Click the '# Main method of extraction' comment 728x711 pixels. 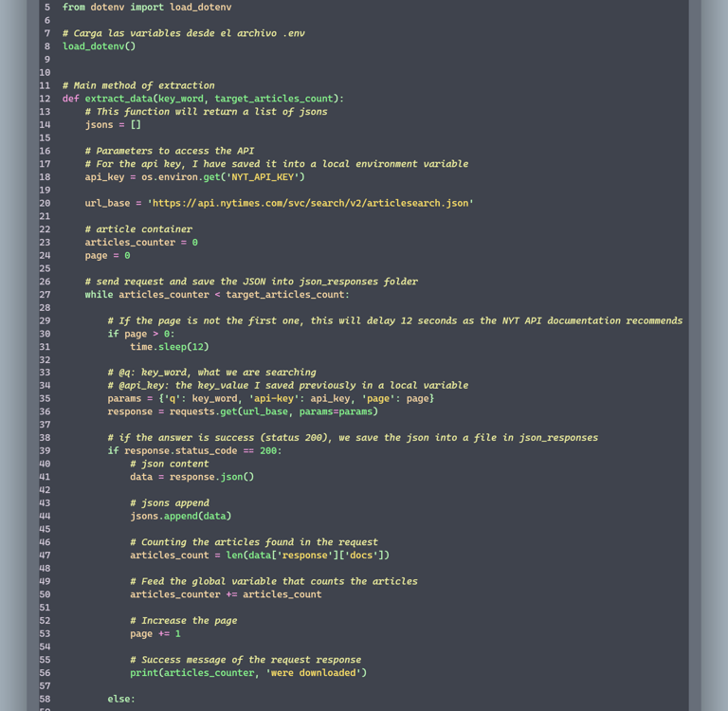click(x=138, y=85)
